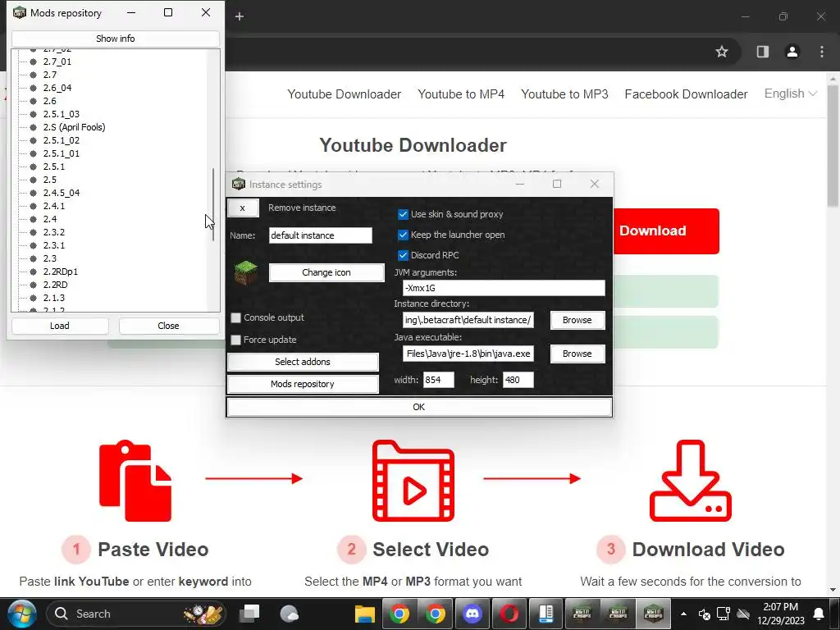Click the Select Video film folder icon
Viewport: 840px width, 630px height.
point(413,481)
